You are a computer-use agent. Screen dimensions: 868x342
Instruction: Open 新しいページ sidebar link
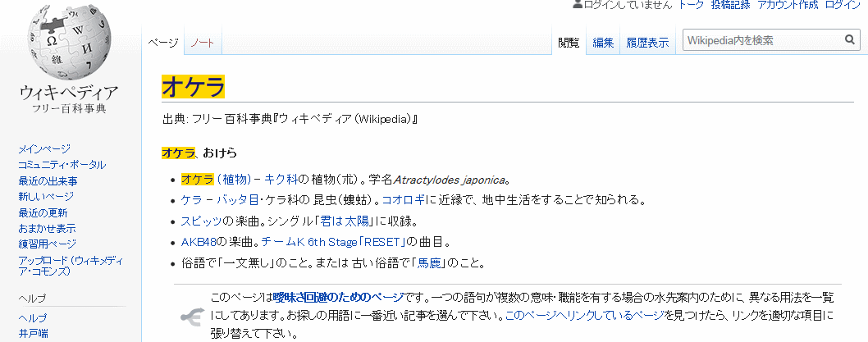[x=46, y=197]
